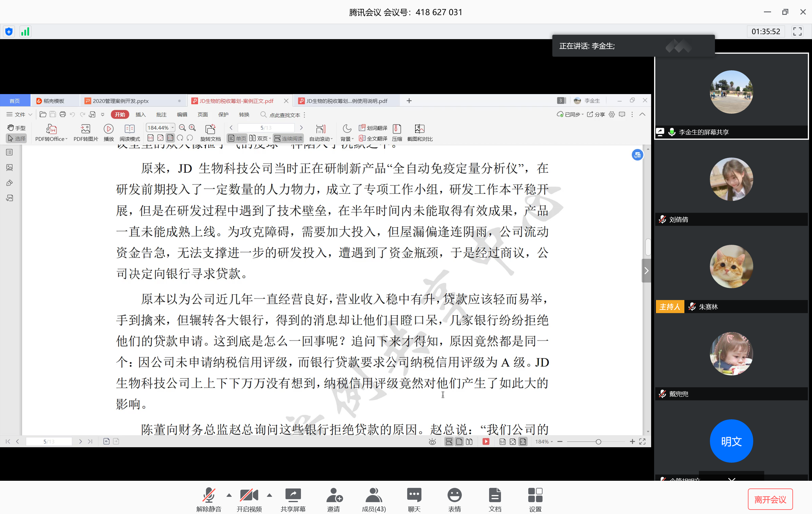Click the zoom in magnifier icon

(x=193, y=128)
